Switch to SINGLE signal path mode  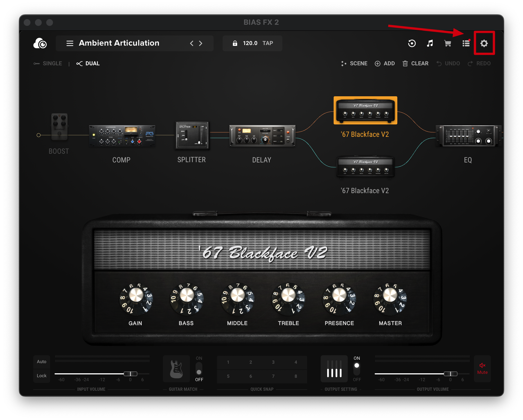coord(48,64)
